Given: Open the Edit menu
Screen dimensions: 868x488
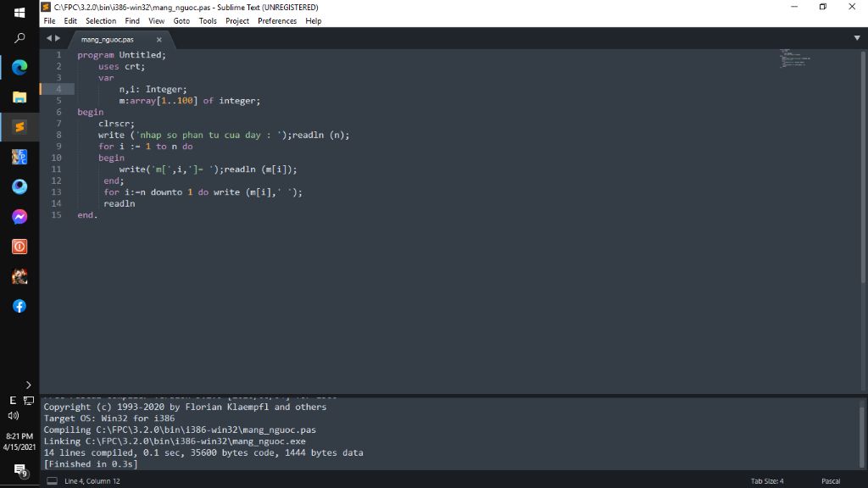Looking at the screenshot, I should click(x=70, y=21).
